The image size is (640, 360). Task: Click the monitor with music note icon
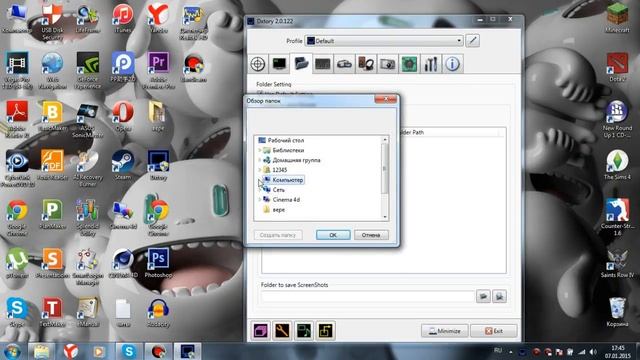coord(304,331)
